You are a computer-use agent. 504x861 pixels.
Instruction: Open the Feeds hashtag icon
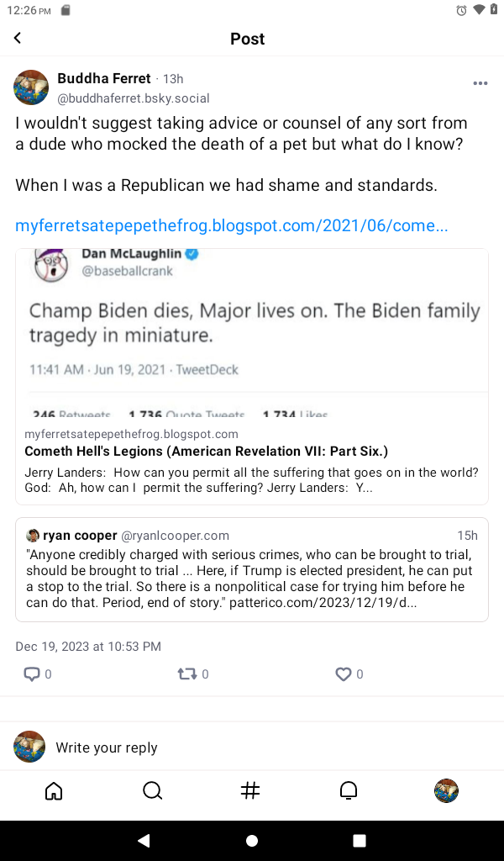(x=250, y=790)
